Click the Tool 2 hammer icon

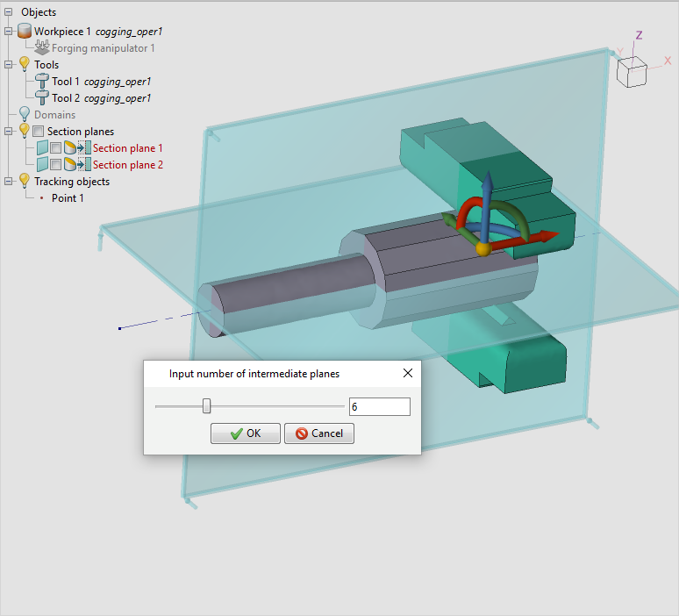41,98
